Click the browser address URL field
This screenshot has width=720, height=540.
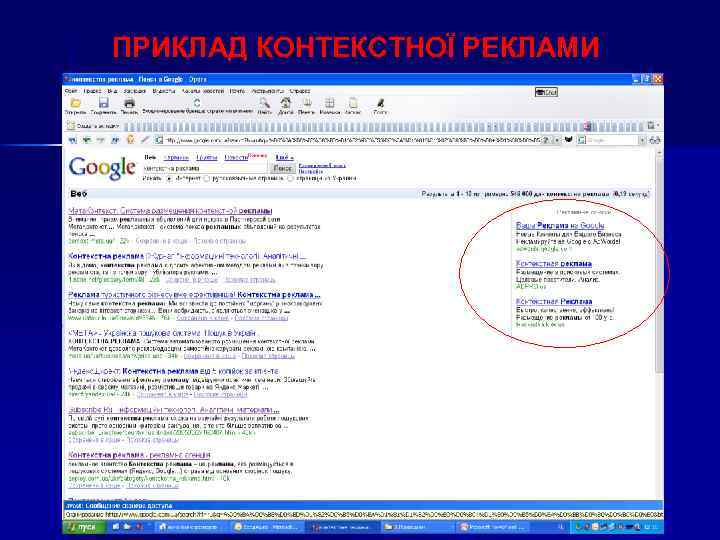(x=353, y=140)
